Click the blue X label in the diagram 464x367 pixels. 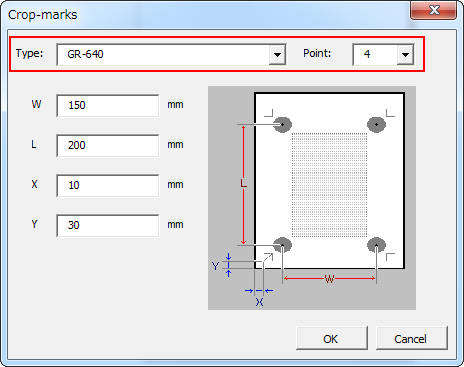[259, 302]
